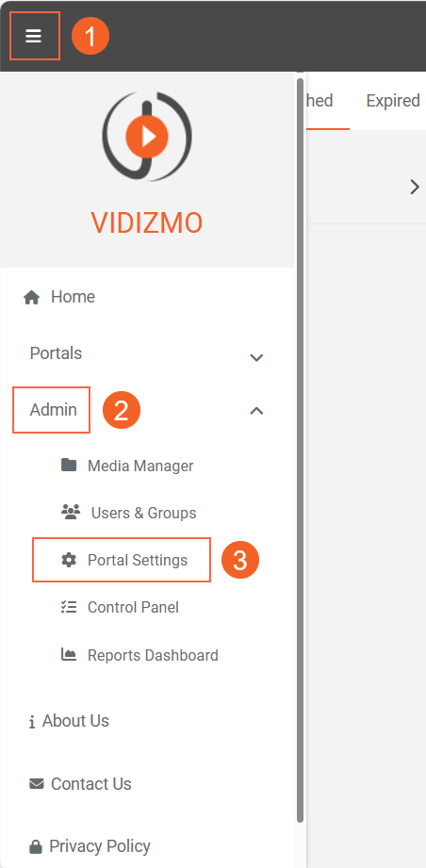The width and height of the screenshot is (426, 868).
Task: Click the About Us info icon
Action: (x=32, y=722)
